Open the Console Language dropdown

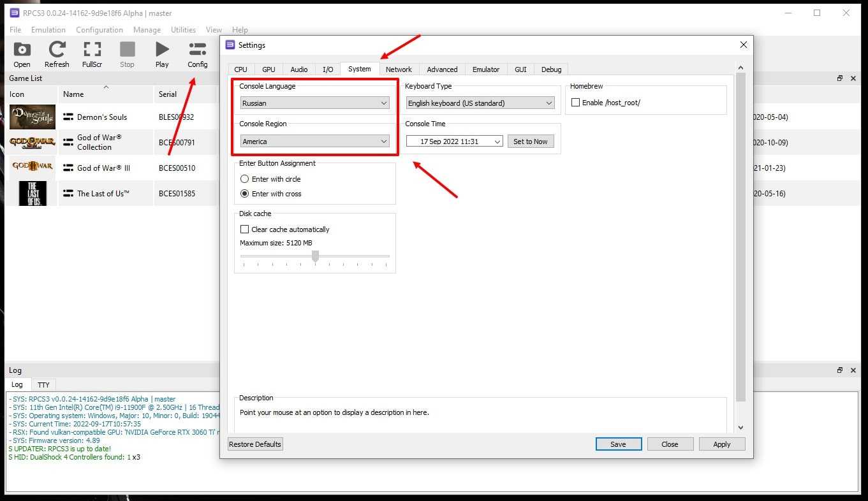315,103
